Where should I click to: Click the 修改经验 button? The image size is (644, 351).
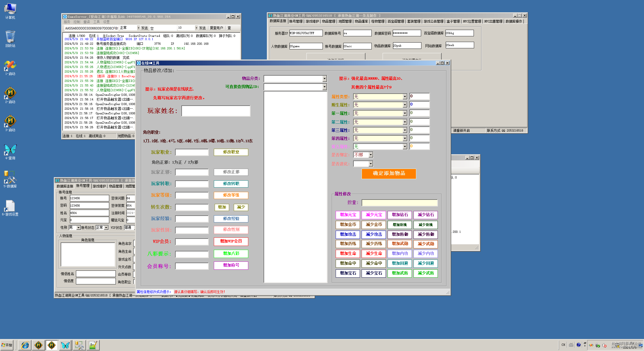(x=231, y=219)
